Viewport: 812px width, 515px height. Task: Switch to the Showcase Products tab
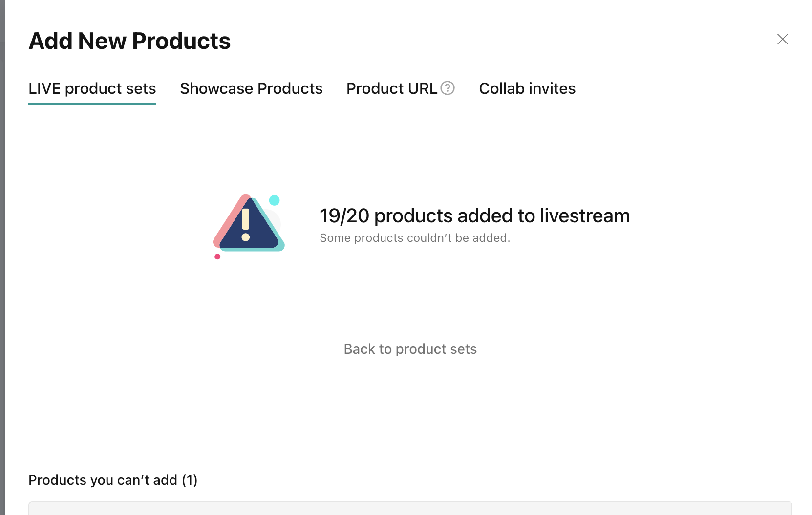251,88
